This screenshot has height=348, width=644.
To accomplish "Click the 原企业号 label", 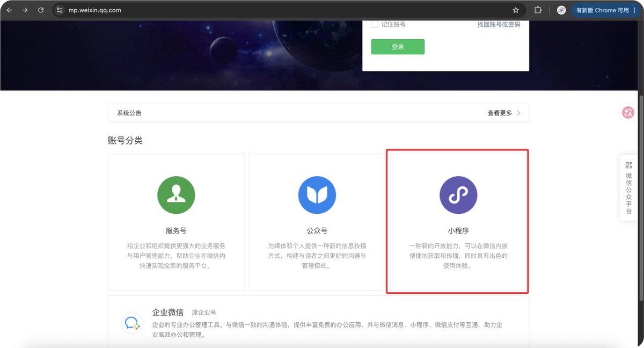I will (x=204, y=313).
